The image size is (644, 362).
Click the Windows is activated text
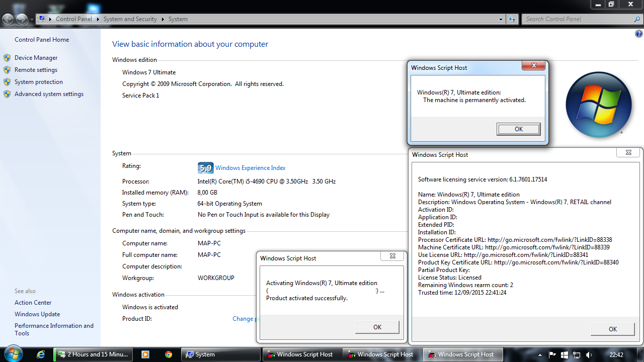tap(150, 307)
